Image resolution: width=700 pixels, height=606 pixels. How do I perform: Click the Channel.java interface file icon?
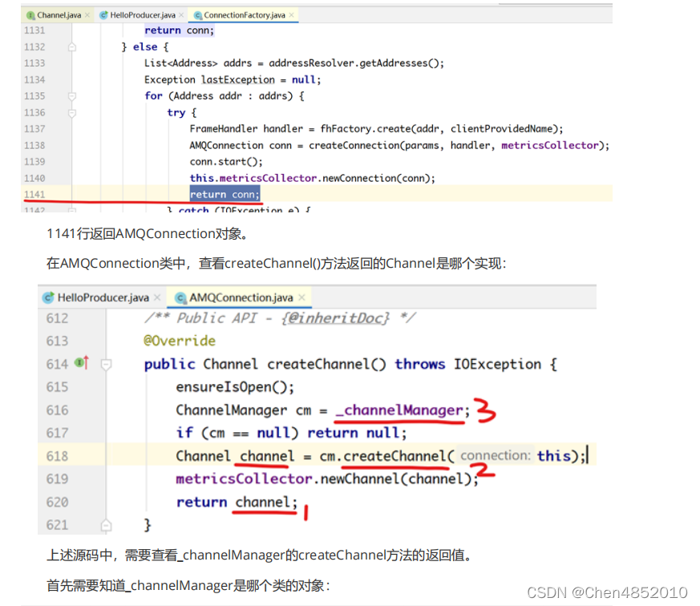(30, 15)
